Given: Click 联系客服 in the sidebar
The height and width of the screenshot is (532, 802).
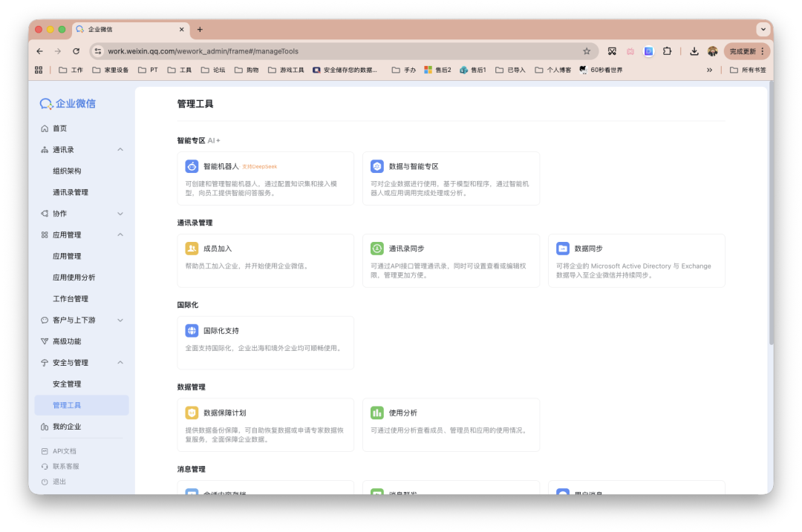Looking at the screenshot, I should click(x=65, y=467).
